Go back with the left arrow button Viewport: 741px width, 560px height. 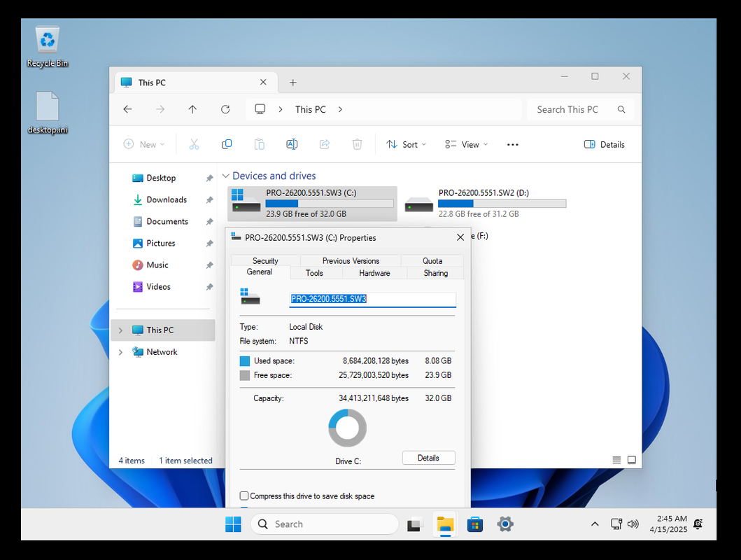click(x=127, y=109)
